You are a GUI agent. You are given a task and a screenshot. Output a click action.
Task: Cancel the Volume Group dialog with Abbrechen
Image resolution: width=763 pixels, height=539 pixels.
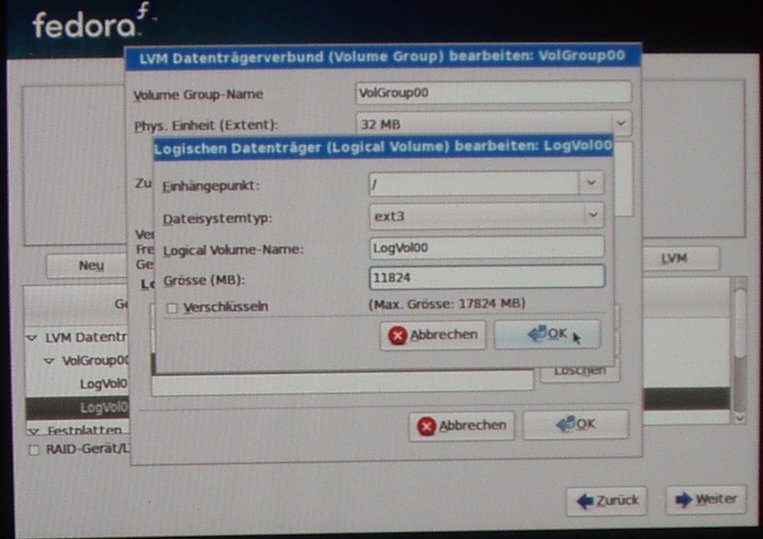(461, 425)
